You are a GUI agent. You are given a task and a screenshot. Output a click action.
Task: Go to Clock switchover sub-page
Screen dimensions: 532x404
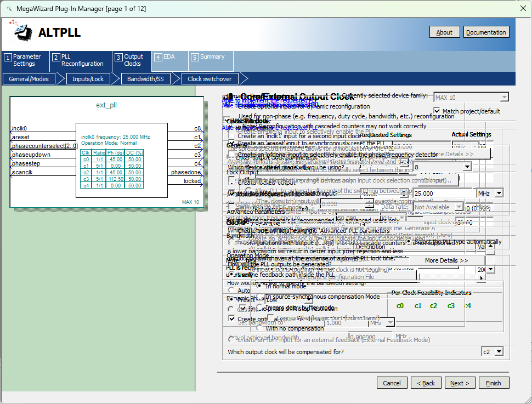tap(210, 79)
